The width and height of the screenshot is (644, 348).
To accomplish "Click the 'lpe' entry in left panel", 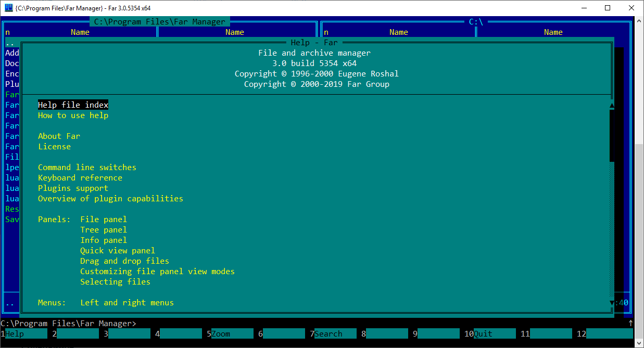I will tap(12, 167).
